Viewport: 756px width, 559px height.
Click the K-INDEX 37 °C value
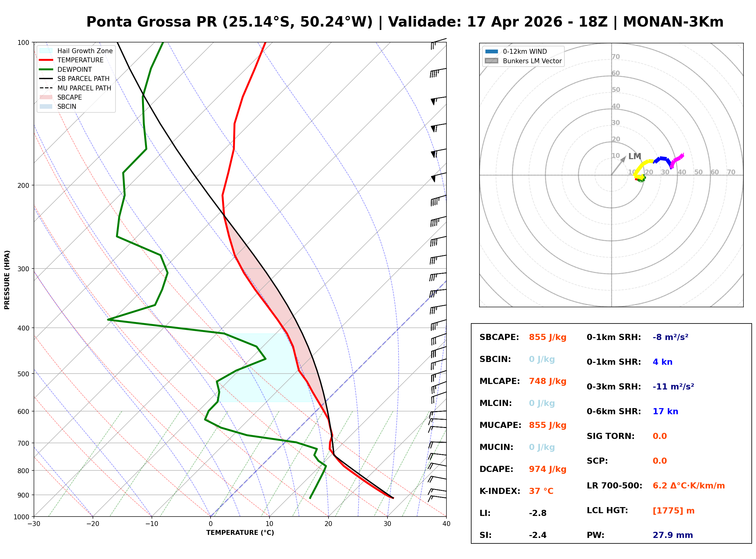coord(541,491)
